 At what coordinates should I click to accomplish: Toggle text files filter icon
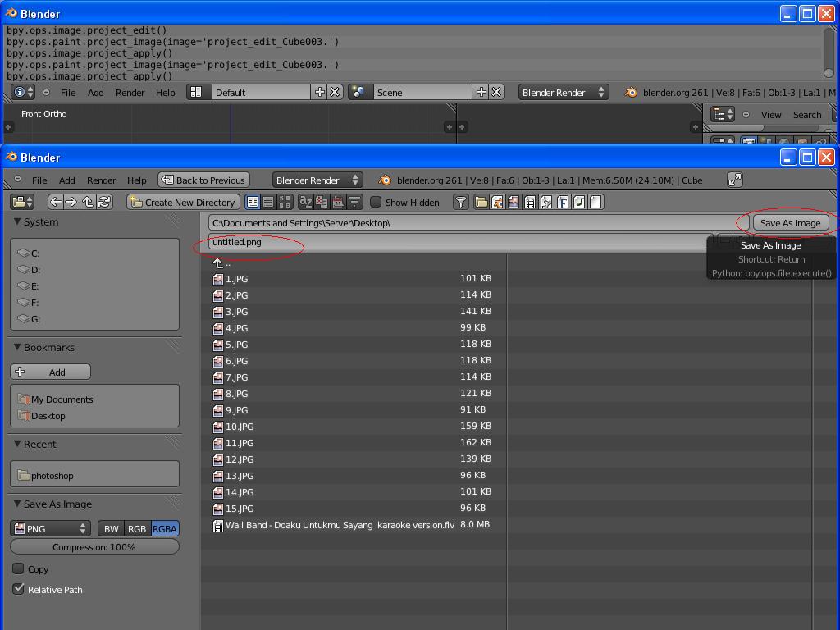[596, 202]
